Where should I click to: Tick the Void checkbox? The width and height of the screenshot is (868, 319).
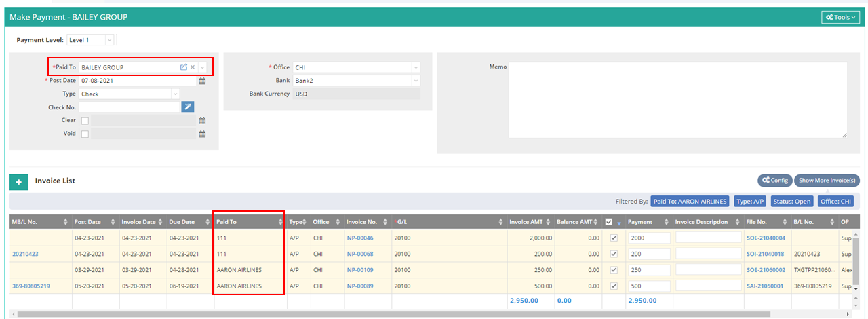[85, 134]
